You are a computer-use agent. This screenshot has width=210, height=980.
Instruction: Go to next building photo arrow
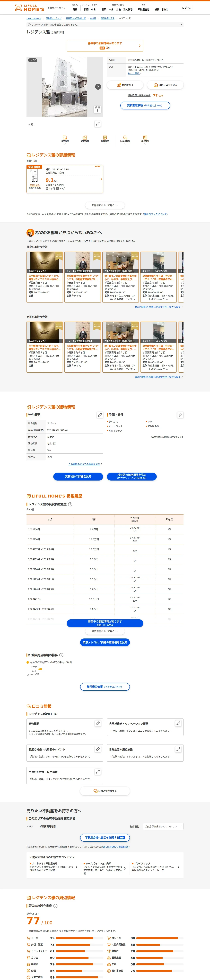pyautogui.click(x=98, y=87)
